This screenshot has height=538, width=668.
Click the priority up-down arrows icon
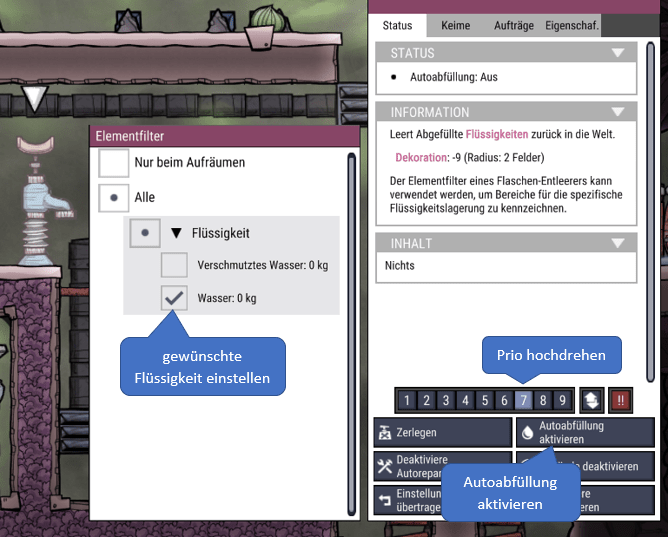tap(592, 400)
